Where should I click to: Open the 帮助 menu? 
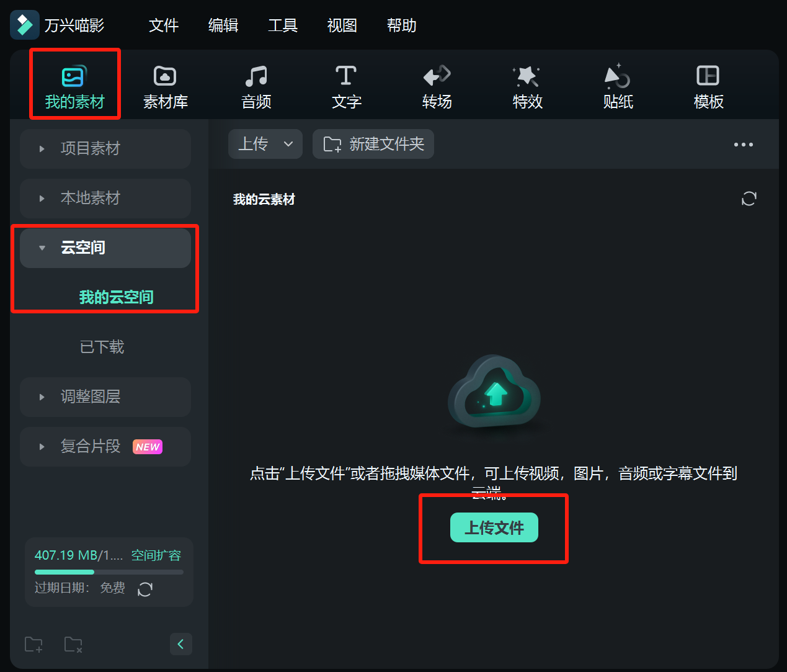(401, 25)
